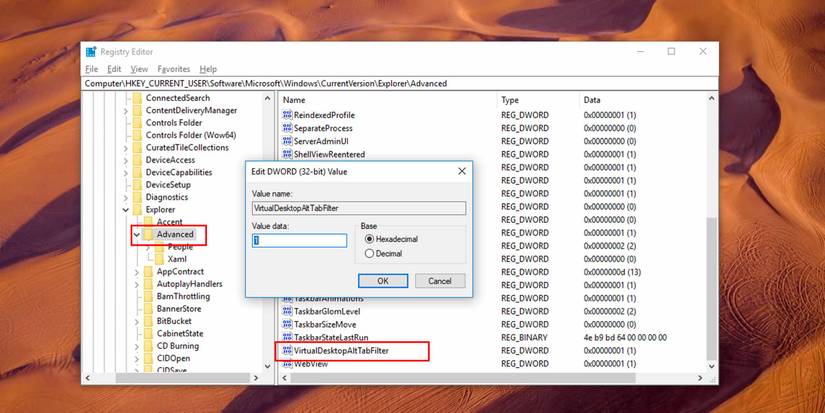Select the Accent key
The height and width of the screenshot is (413, 825).
coord(169,222)
